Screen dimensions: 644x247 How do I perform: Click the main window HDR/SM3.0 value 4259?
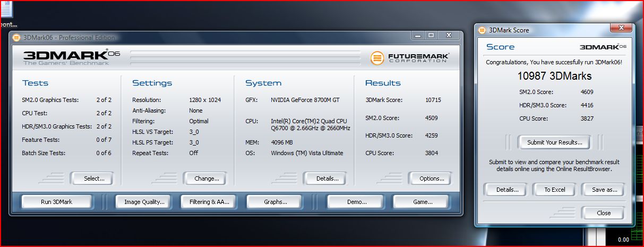(432, 135)
